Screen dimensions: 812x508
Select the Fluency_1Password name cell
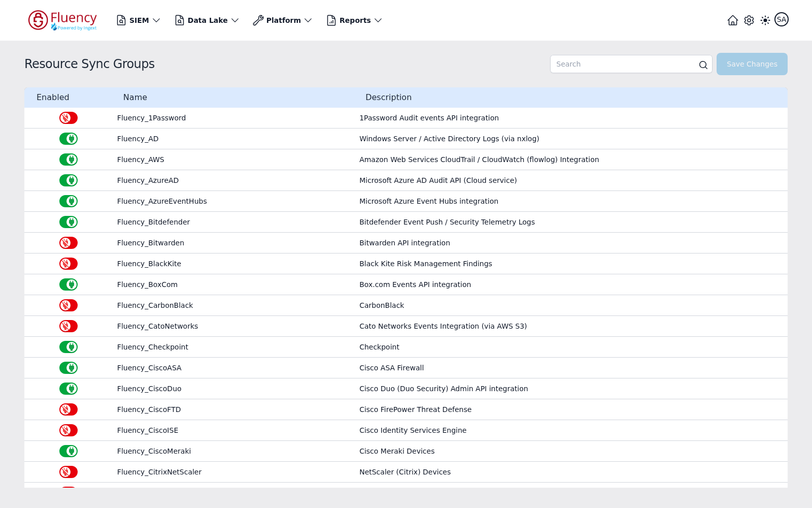tap(151, 118)
